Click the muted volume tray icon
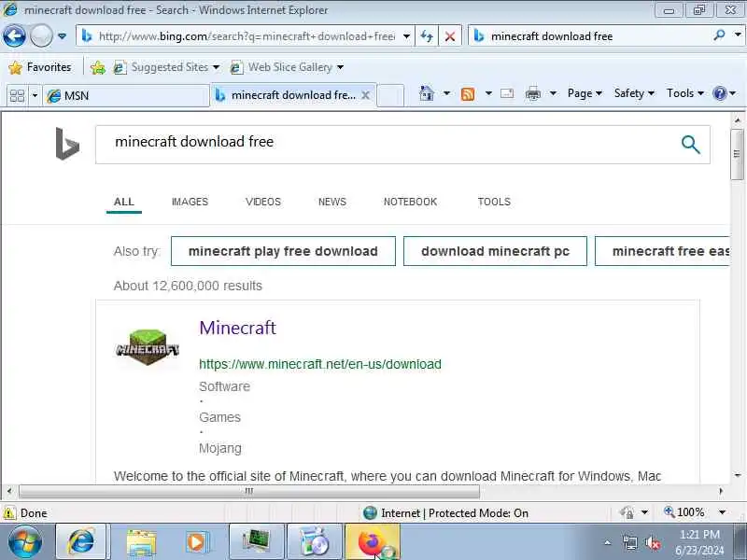The width and height of the screenshot is (747, 560). 652,542
